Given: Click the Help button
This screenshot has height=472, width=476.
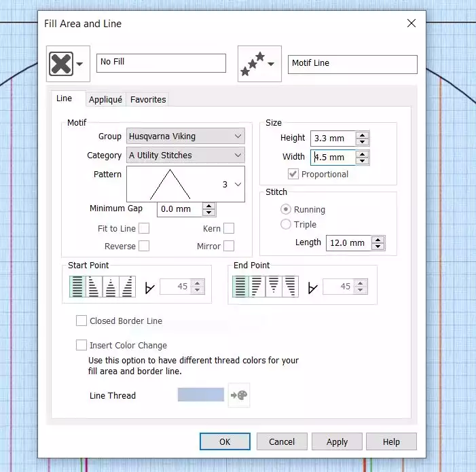Looking at the screenshot, I should click(x=391, y=441).
